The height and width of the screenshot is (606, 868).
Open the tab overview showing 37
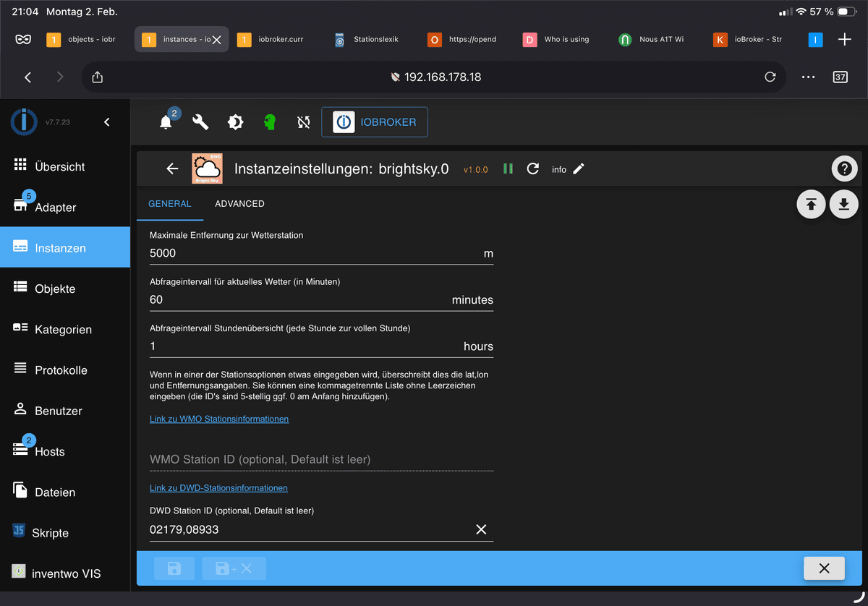(840, 77)
